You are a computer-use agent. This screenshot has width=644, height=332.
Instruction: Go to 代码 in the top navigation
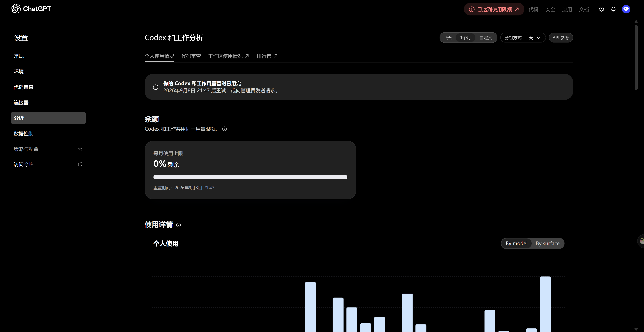click(533, 9)
